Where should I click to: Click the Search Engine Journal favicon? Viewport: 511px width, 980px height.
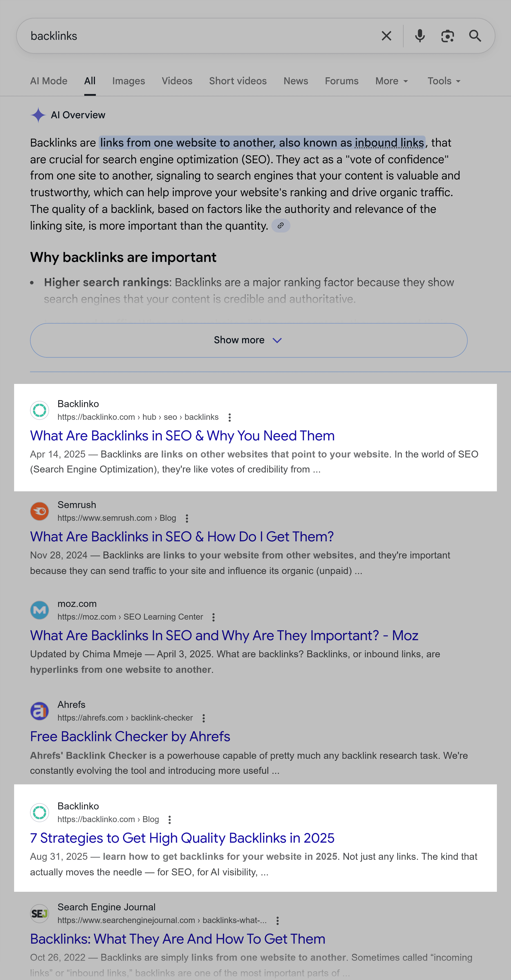coord(39,913)
